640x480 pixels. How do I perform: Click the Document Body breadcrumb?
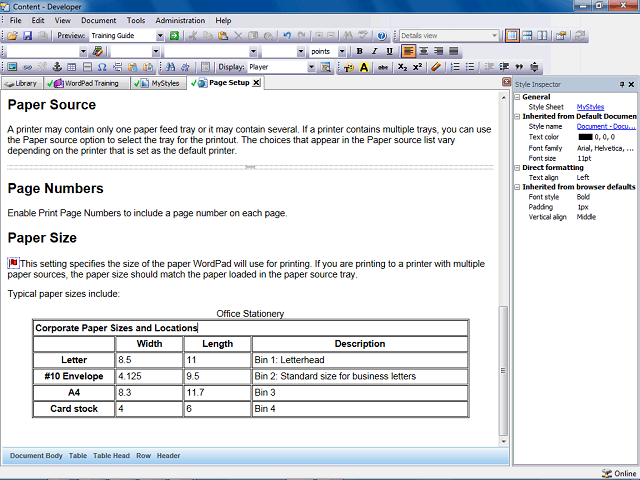[x=36, y=456]
